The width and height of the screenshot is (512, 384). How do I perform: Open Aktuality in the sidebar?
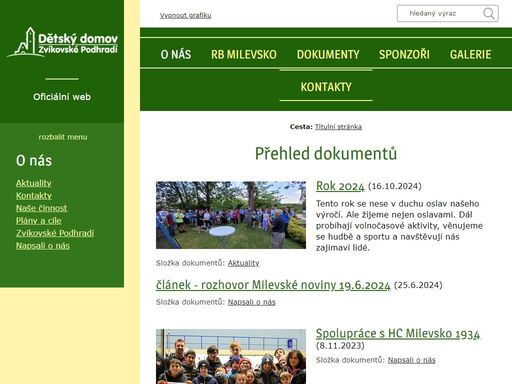pos(34,183)
